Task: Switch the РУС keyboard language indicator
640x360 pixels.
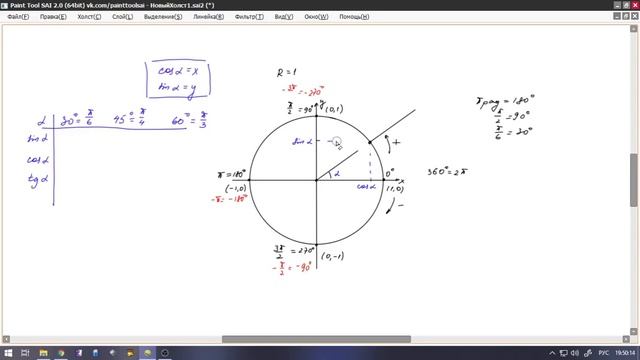Action: (x=604, y=353)
